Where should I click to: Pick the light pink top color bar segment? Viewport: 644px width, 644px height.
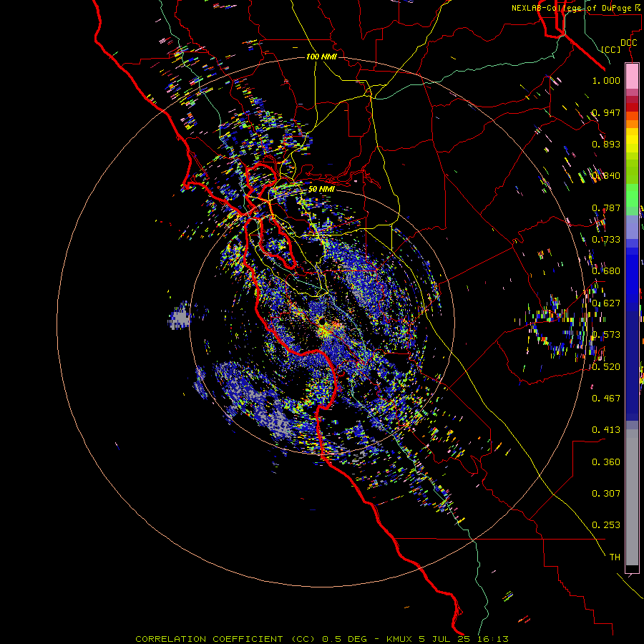pyautogui.click(x=632, y=76)
